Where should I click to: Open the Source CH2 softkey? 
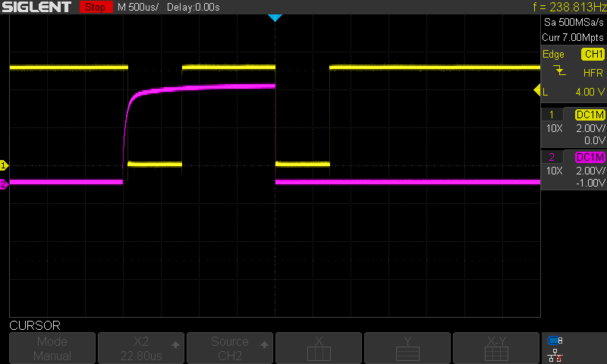click(x=230, y=348)
